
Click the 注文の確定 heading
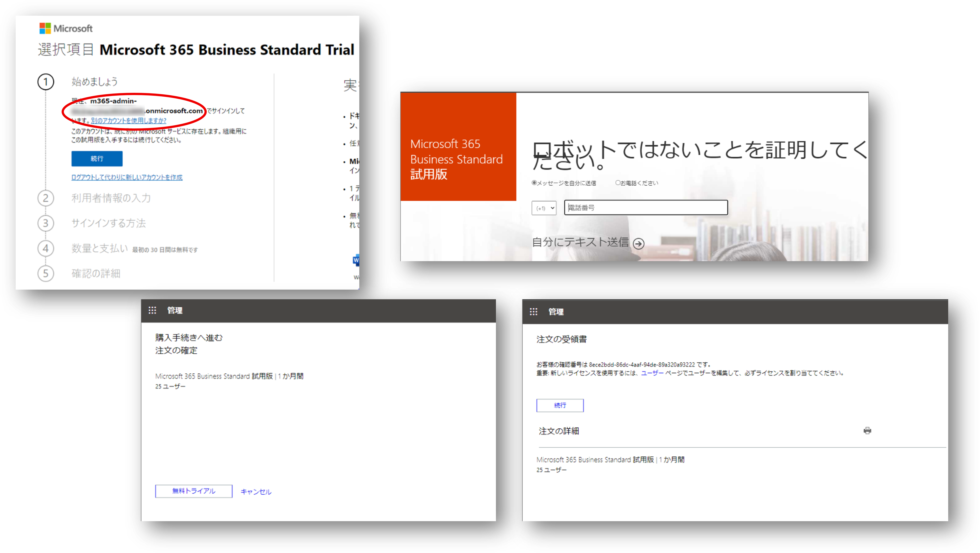point(177,350)
